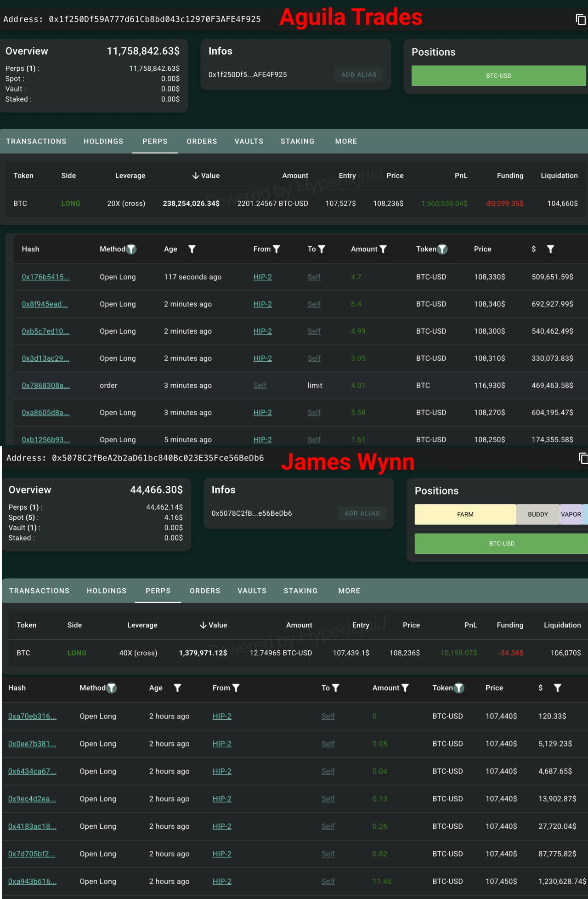Select the purple VAPOR position chip

click(x=571, y=514)
